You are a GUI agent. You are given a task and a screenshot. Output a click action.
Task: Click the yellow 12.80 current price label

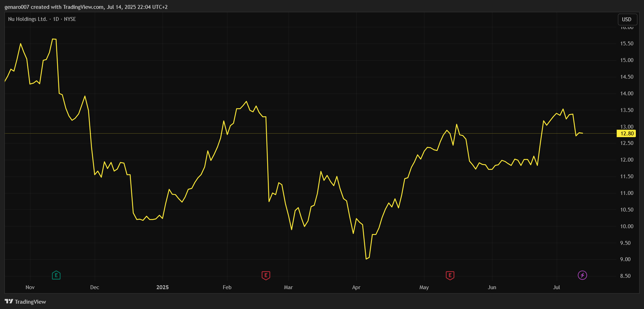[627, 134]
